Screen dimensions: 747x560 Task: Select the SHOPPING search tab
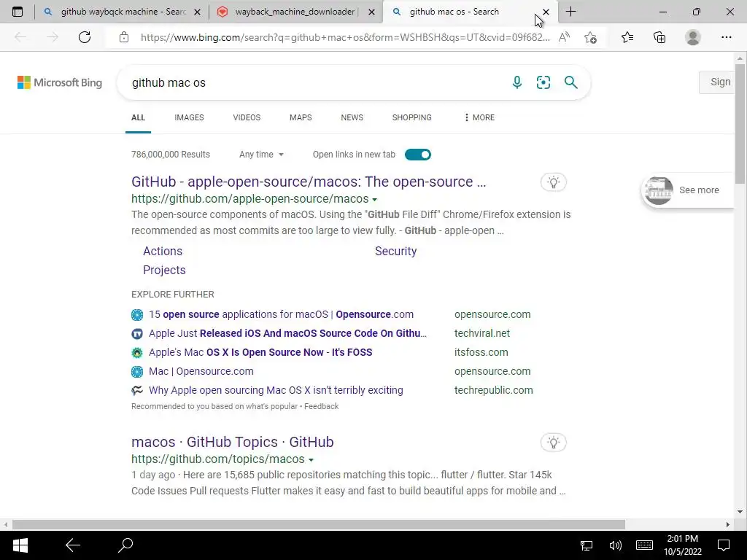tap(412, 117)
